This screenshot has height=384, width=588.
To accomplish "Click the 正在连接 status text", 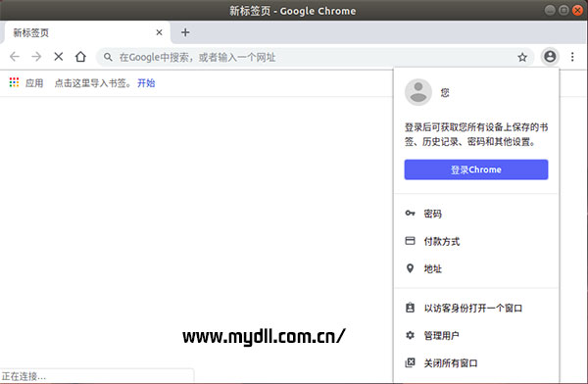I will coord(24,376).
